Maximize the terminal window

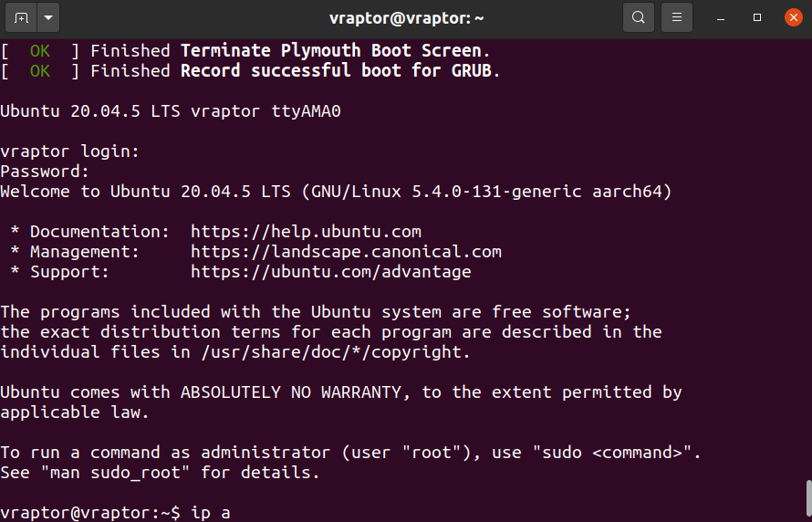(x=757, y=17)
